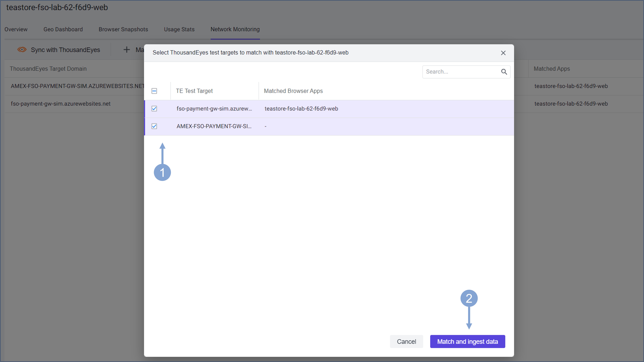
Task: Click the search magnifier icon
Action: point(504,72)
